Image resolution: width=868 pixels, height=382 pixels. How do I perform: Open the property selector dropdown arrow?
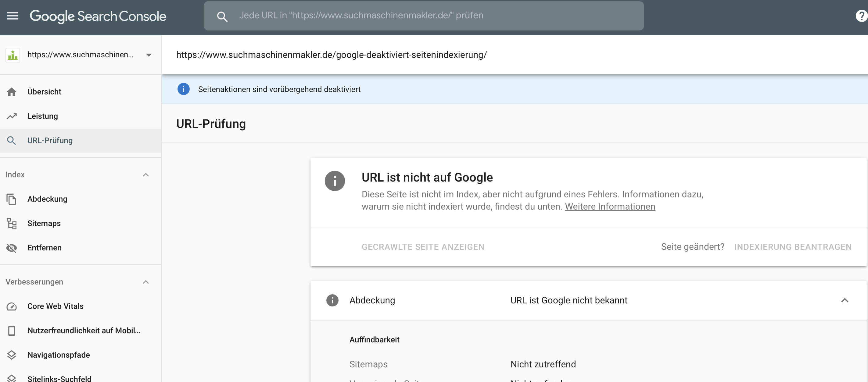149,55
